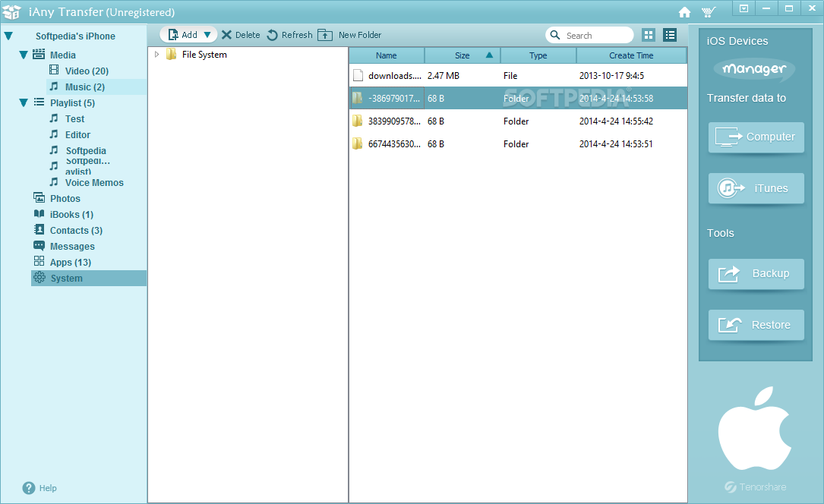Click the manager logo badge
The height and width of the screenshot is (504, 824).
point(754,69)
